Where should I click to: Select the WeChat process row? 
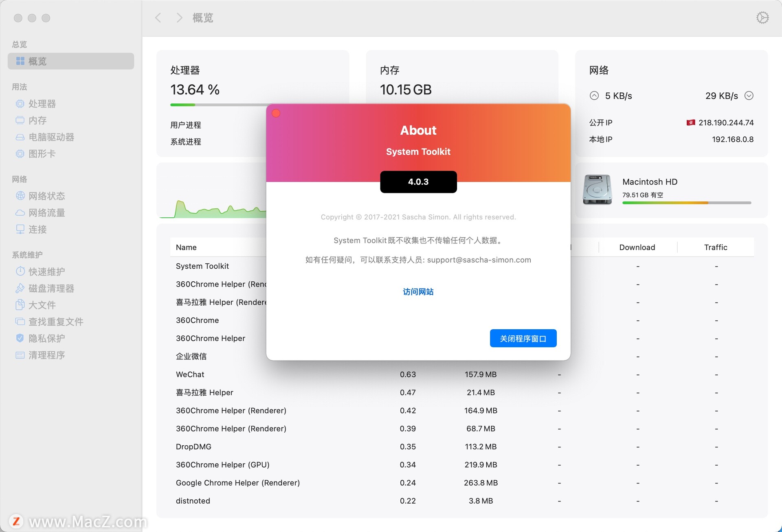click(462, 374)
